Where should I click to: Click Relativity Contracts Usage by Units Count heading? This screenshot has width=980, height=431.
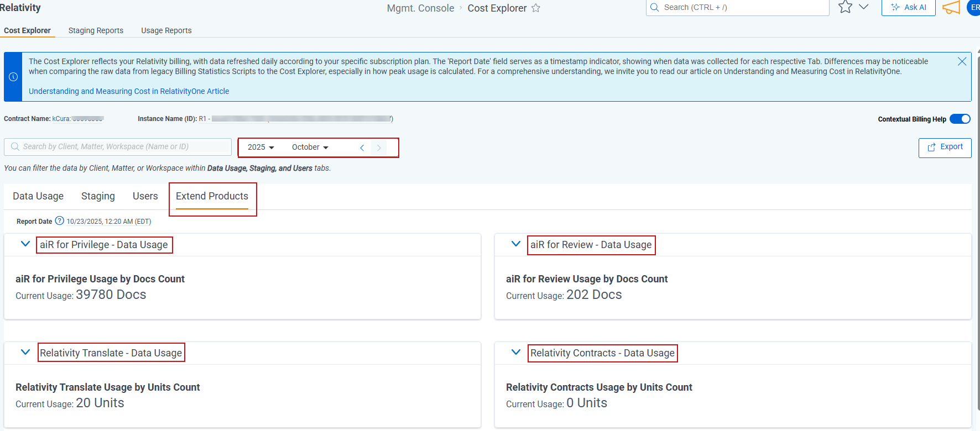(x=599, y=387)
